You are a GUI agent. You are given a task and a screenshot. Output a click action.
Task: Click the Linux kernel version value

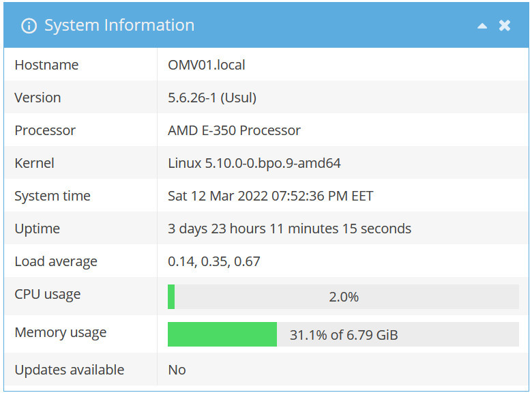click(254, 163)
